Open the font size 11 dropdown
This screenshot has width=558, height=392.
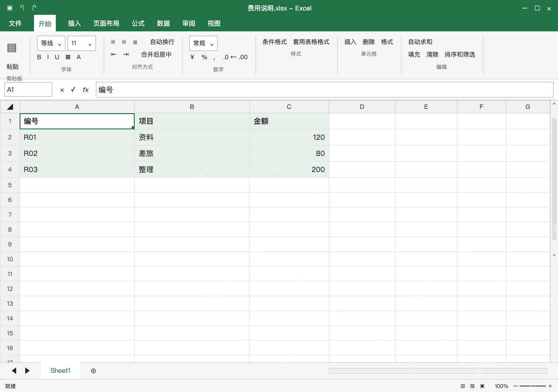(82, 43)
